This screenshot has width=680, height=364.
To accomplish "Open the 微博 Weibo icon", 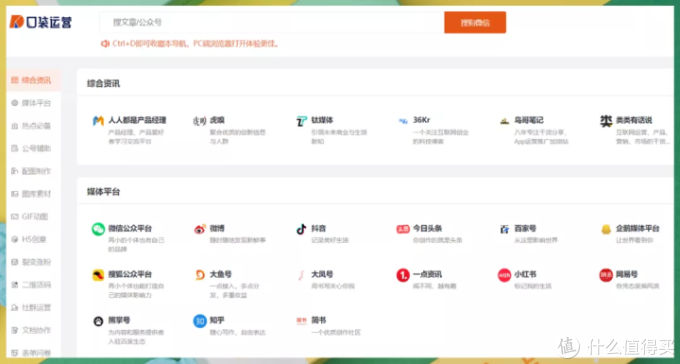I will [x=199, y=229].
